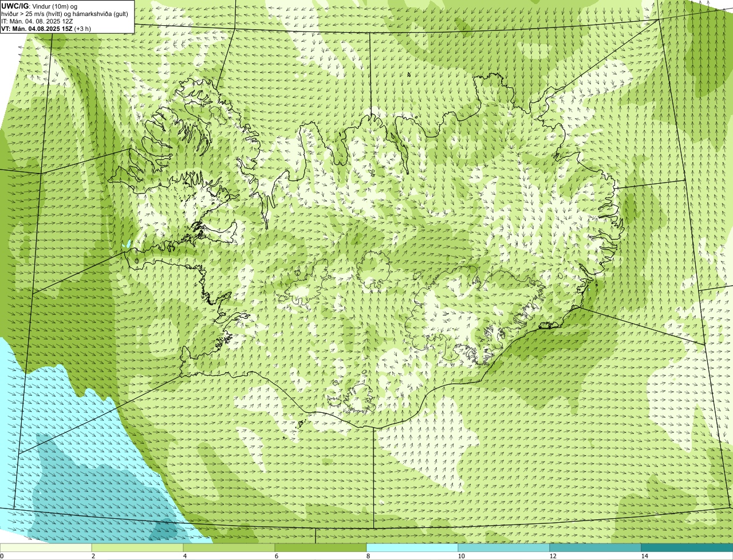
Task: Click the title line 'UWC/IG: Vindur (10m) og'
Action: (x=39, y=6)
